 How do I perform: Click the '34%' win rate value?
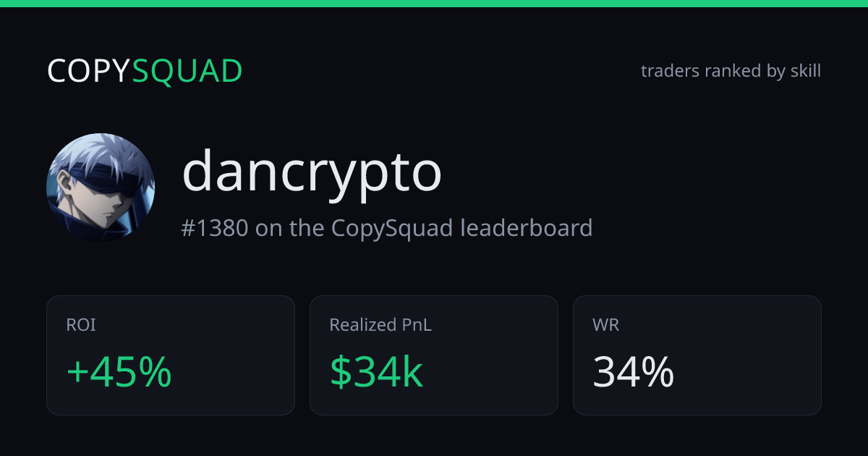click(634, 373)
